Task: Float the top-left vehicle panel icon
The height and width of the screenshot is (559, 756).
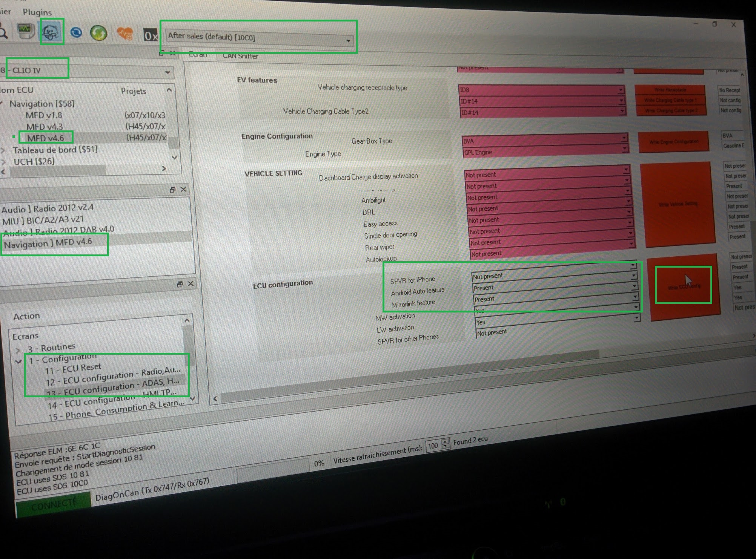Action: click(x=161, y=53)
